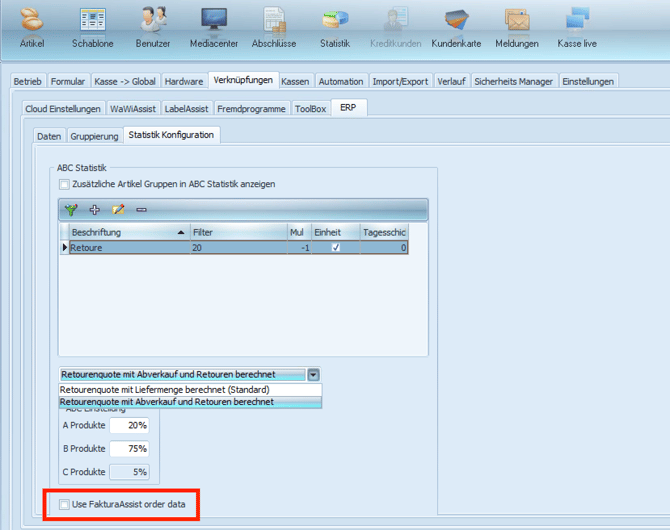Add a new entry with plus icon
The height and width of the screenshot is (530, 670).
[x=94, y=209]
